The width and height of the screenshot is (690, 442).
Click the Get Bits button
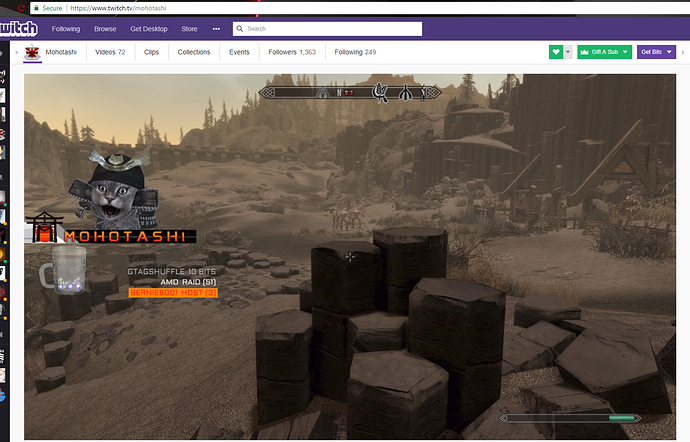pos(656,52)
